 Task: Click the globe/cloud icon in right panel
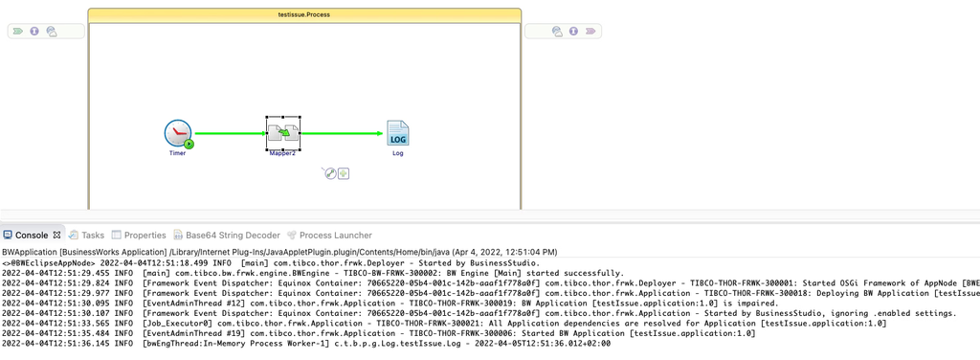557,32
